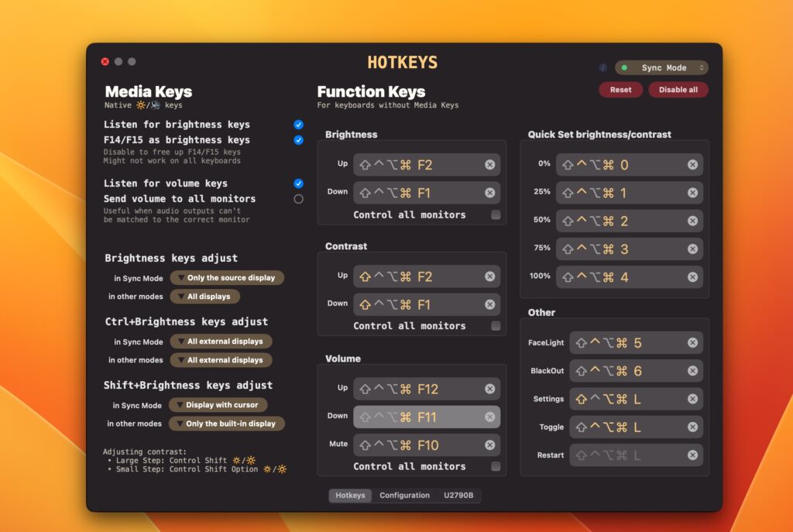Click the 50% quick set hotkey field
The image size is (793, 532).
coord(620,221)
